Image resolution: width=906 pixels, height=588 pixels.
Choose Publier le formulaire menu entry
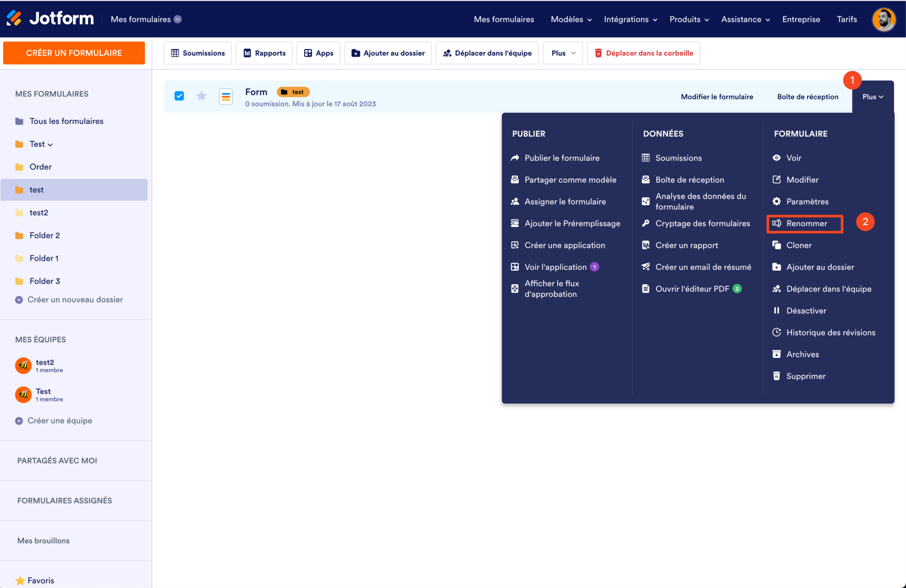pos(561,158)
